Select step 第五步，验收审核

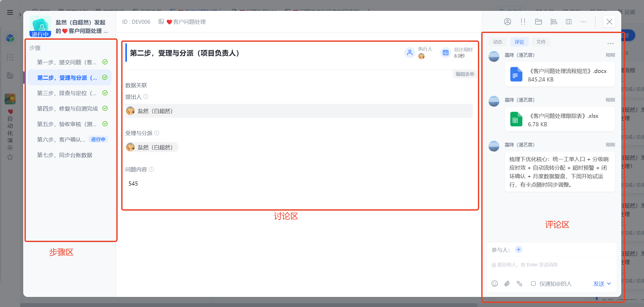(x=70, y=124)
